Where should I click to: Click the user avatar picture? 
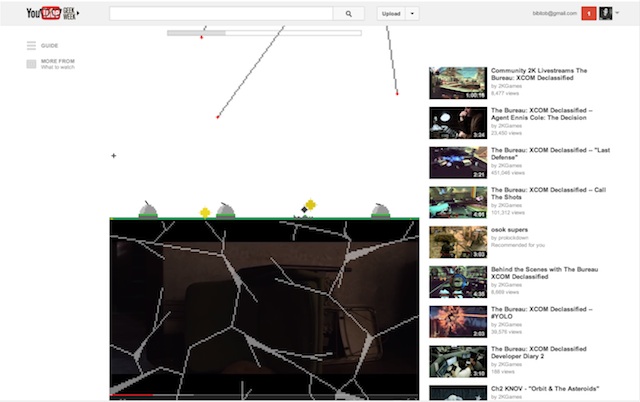[606, 14]
